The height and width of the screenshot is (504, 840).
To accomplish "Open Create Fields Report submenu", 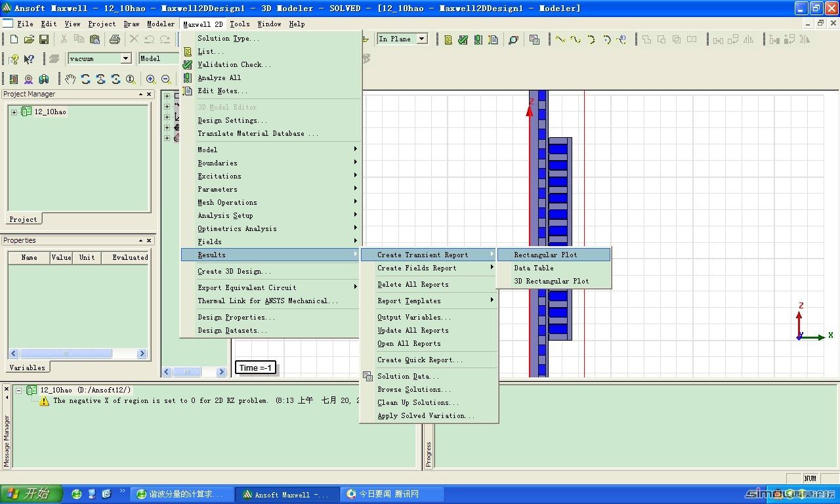I will coord(429,268).
